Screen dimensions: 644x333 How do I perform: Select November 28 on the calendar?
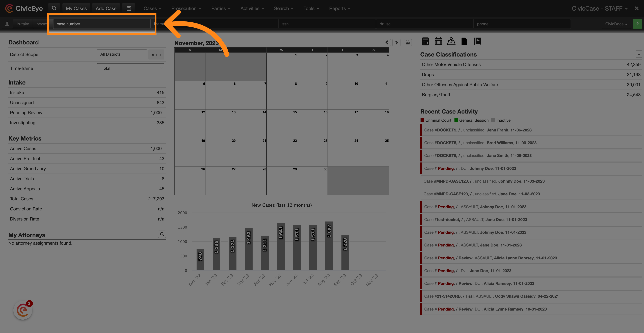click(x=251, y=181)
